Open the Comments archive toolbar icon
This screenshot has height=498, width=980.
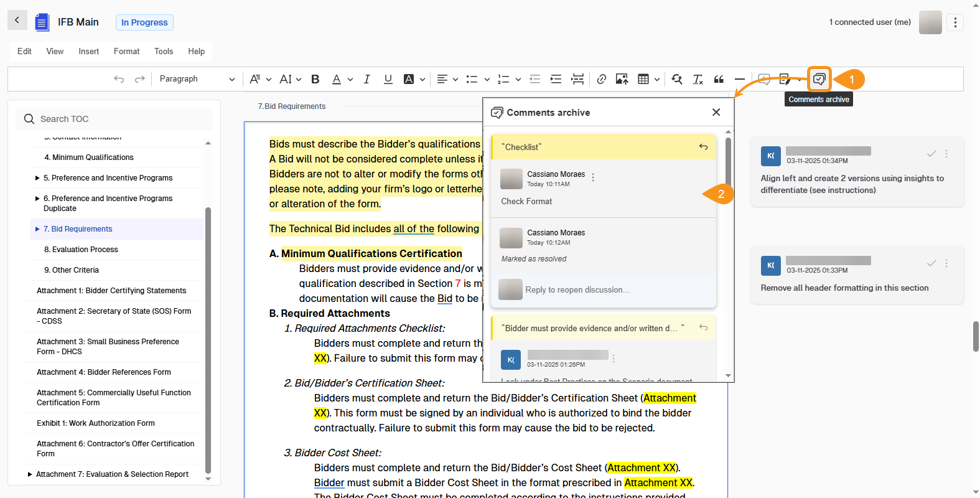click(819, 79)
